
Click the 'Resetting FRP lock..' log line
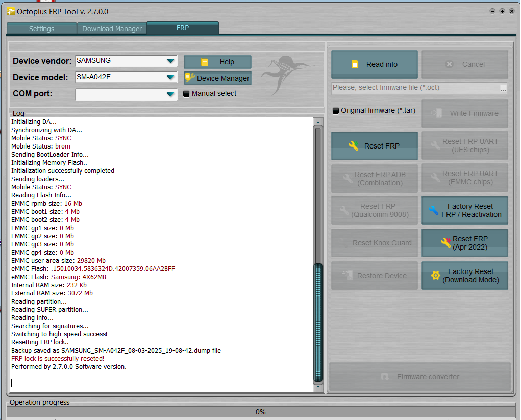point(40,342)
